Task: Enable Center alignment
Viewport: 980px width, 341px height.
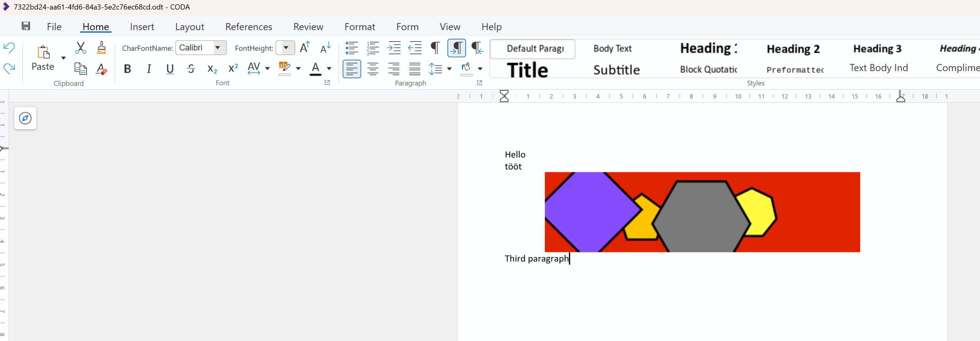Action: [x=372, y=69]
